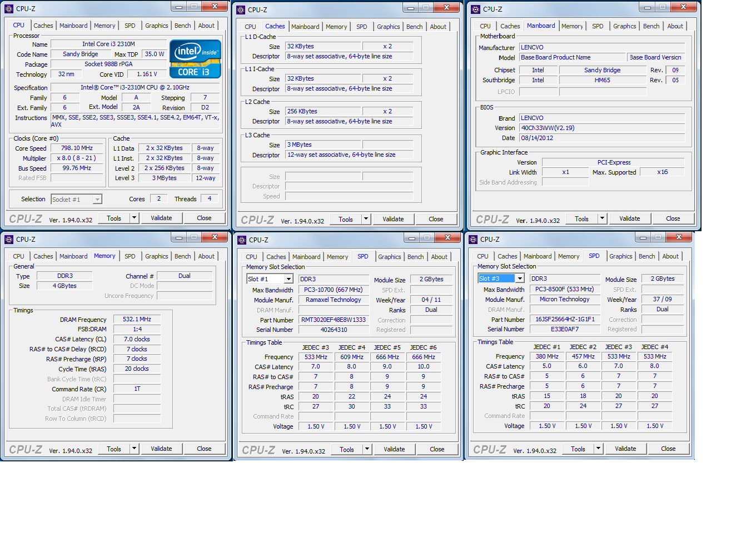Viewport: 756px width, 547px height.
Task: Switch to the Mainboard tab in the Memory window
Action: pyautogui.click(x=73, y=256)
